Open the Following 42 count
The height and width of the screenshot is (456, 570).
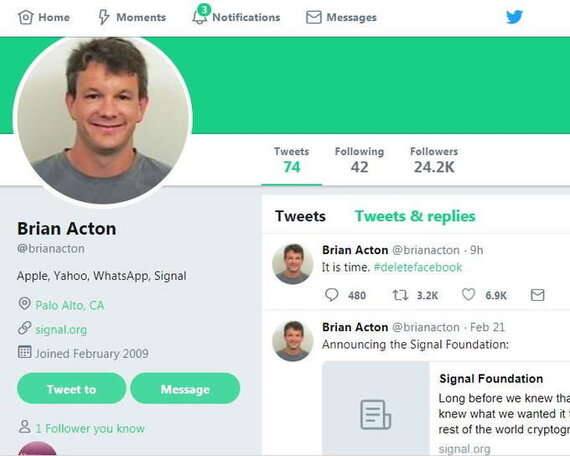[359, 160]
